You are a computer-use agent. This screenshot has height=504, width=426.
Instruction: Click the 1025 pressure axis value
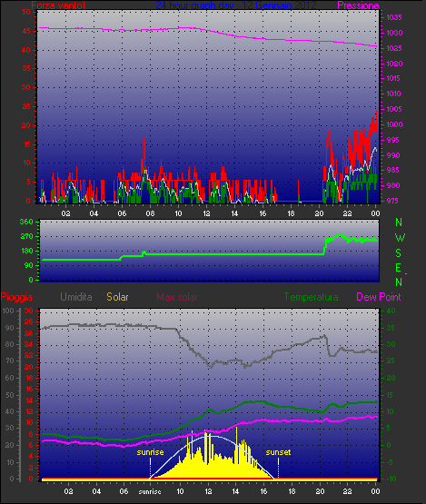click(x=394, y=48)
